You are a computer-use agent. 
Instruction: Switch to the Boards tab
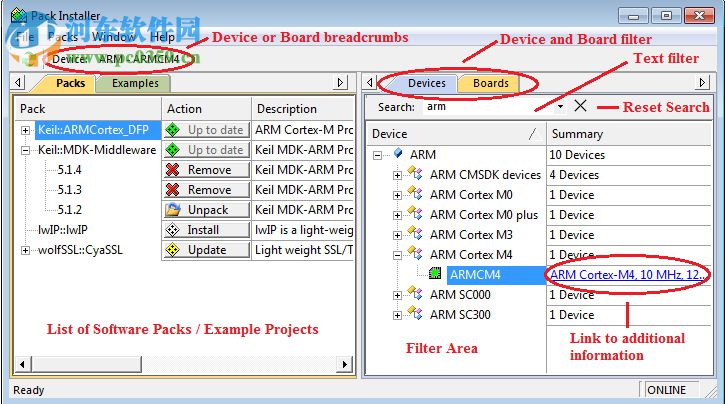coord(490,83)
